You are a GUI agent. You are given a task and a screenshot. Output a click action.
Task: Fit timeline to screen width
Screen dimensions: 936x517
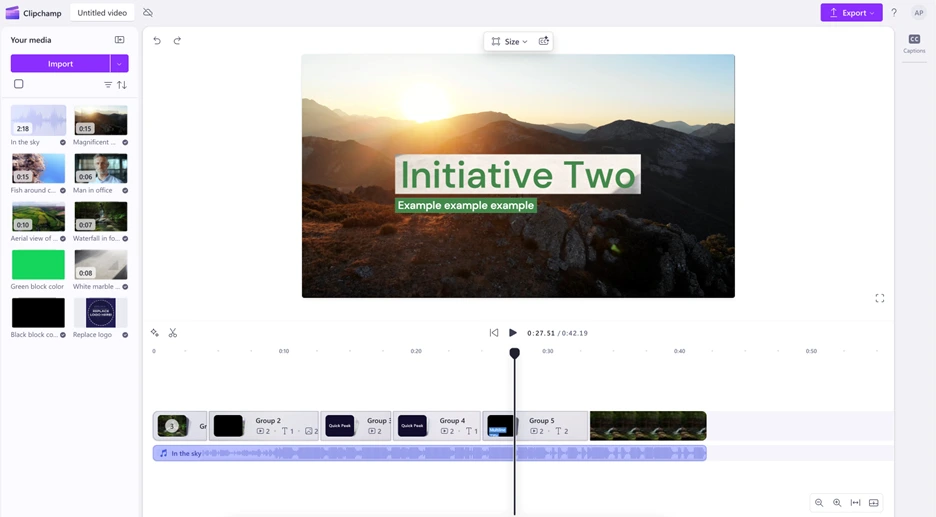(x=855, y=503)
